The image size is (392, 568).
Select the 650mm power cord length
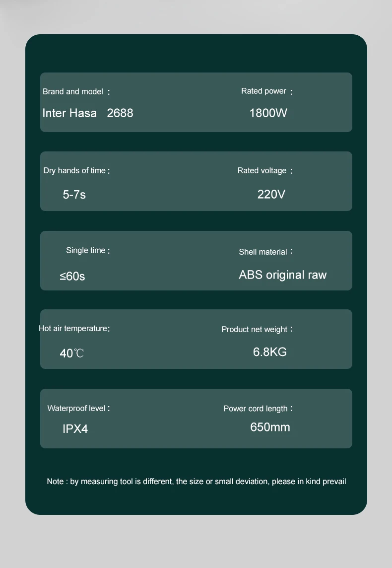(x=270, y=427)
